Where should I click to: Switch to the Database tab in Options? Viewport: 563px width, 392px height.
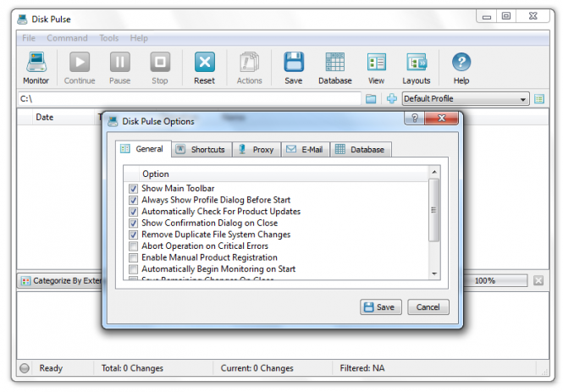click(x=361, y=149)
